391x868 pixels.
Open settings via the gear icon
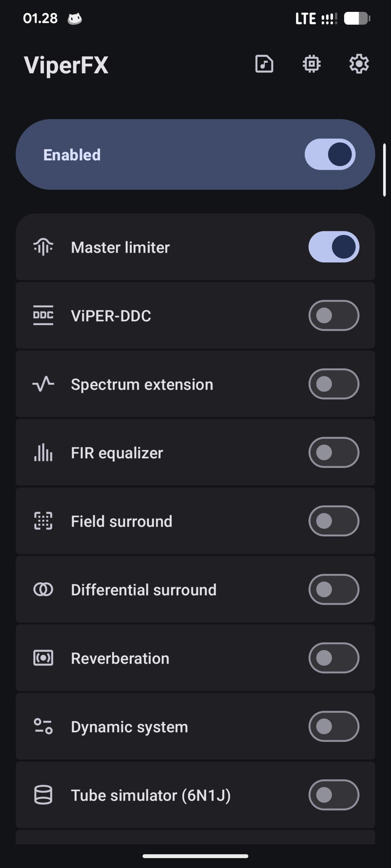(359, 64)
